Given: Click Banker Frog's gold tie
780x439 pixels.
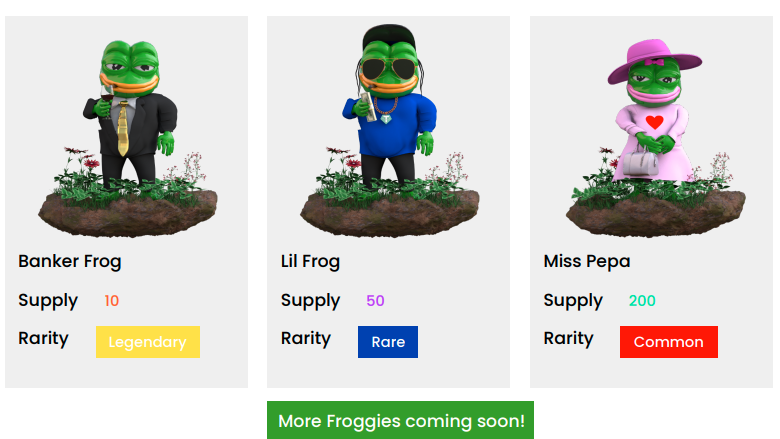Looking at the screenshot, I should (x=123, y=128).
